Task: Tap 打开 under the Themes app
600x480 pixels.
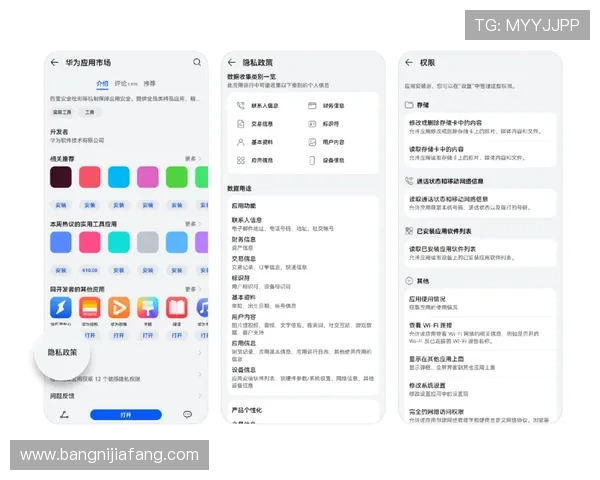Action: 148,335
